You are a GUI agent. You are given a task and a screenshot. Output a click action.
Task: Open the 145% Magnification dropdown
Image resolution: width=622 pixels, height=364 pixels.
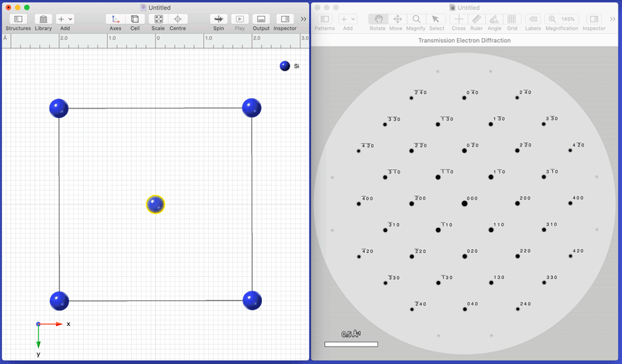(x=561, y=19)
